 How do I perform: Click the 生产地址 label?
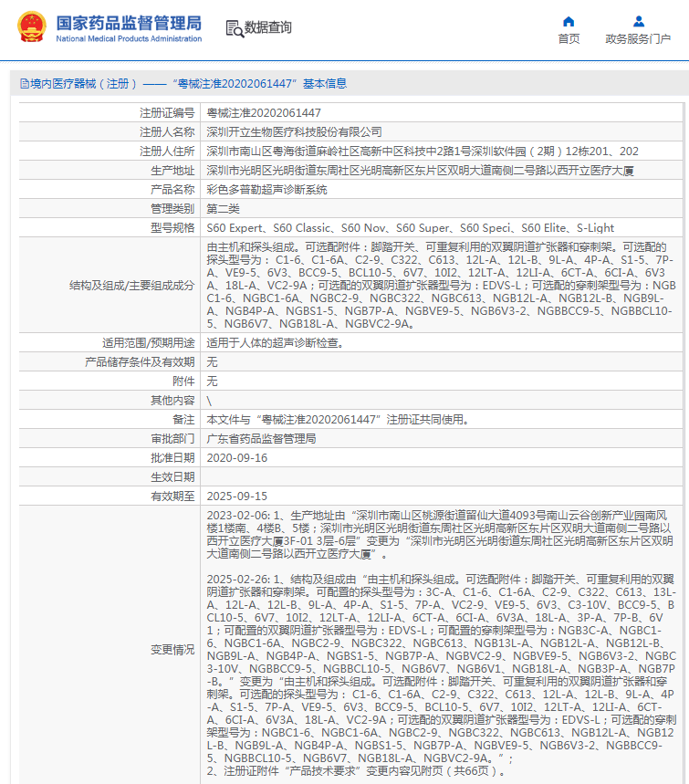coord(172,171)
